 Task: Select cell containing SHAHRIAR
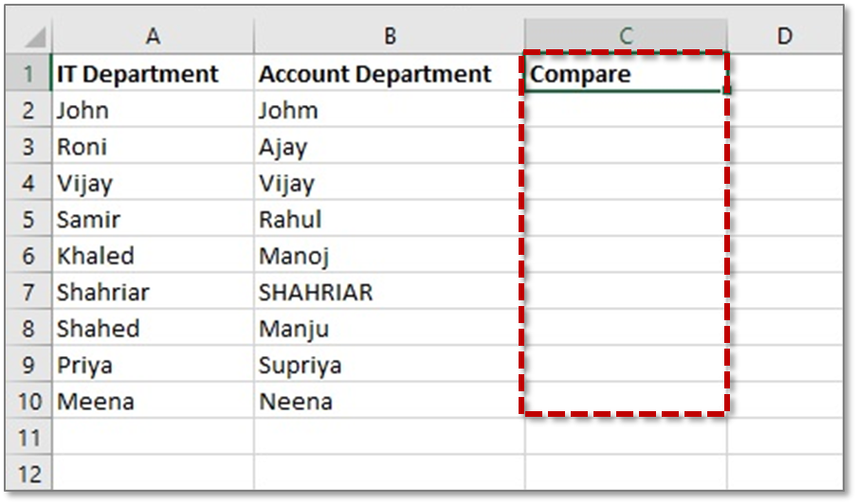(389, 291)
